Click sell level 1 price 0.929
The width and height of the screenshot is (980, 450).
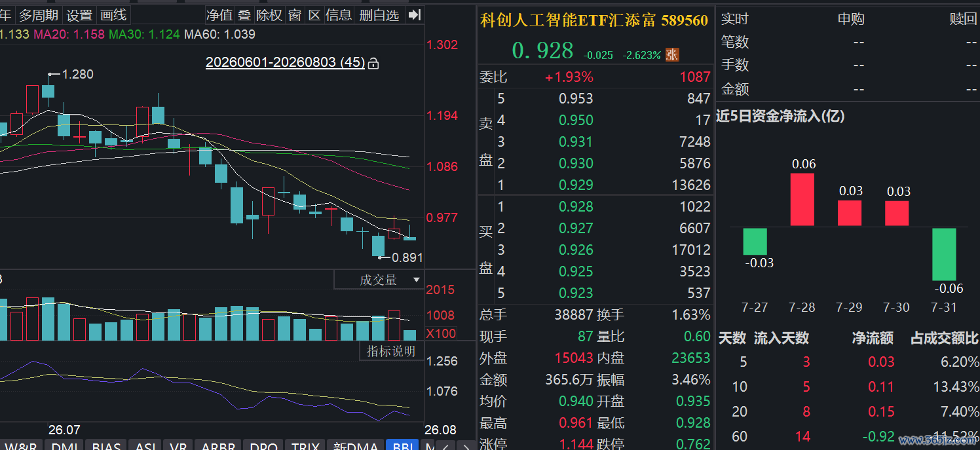click(576, 185)
